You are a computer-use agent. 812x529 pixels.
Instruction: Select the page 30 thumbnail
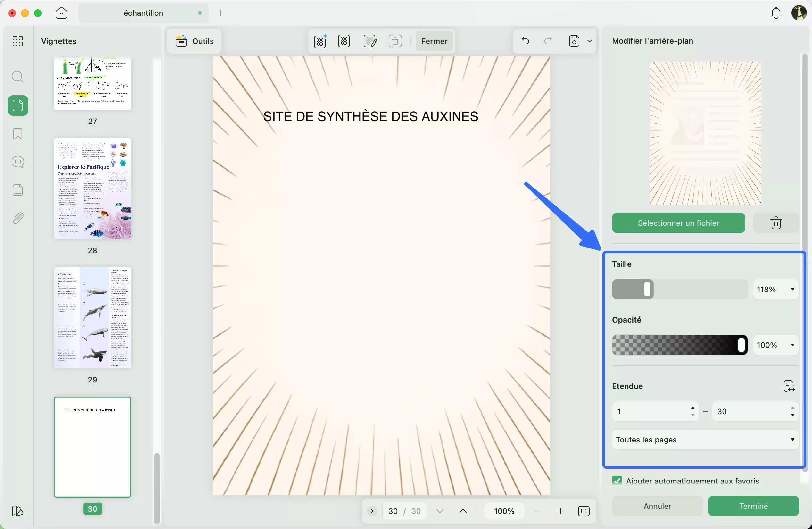tap(93, 447)
